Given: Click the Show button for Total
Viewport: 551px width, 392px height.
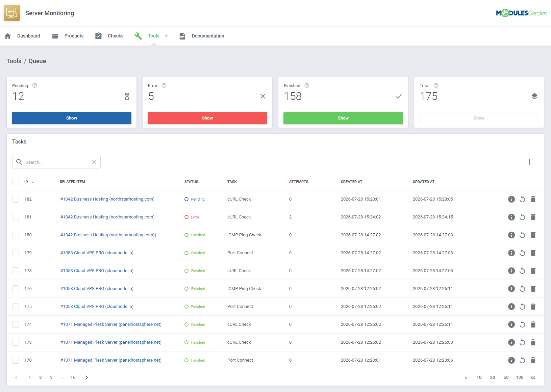Looking at the screenshot, I should pyautogui.click(x=479, y=118).
